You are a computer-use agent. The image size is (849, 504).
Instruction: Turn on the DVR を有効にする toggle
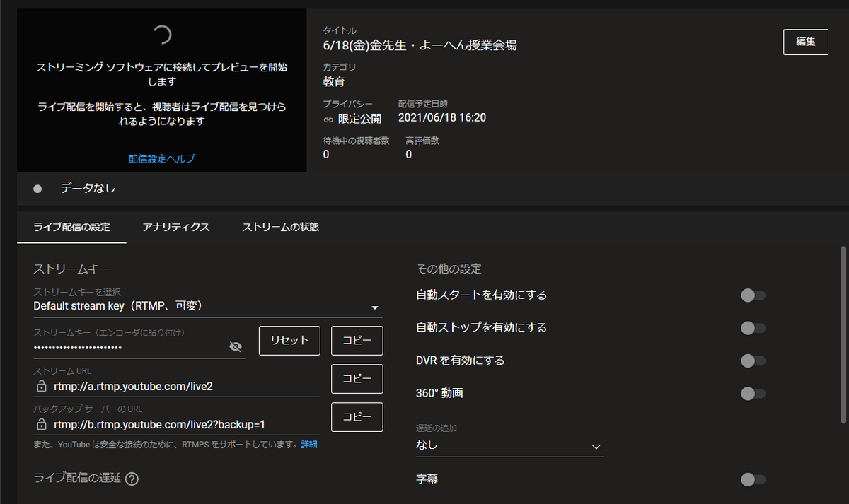(752, 361)
